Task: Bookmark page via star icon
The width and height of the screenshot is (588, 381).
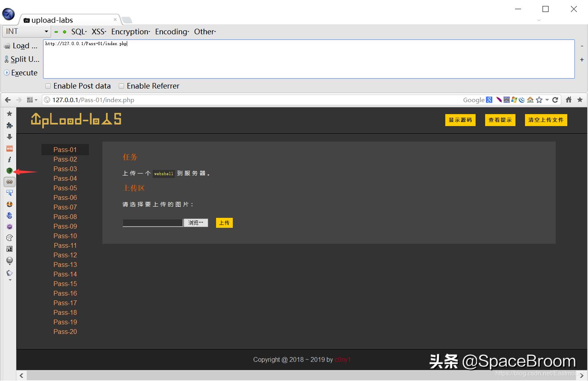Action: (539, 100)
